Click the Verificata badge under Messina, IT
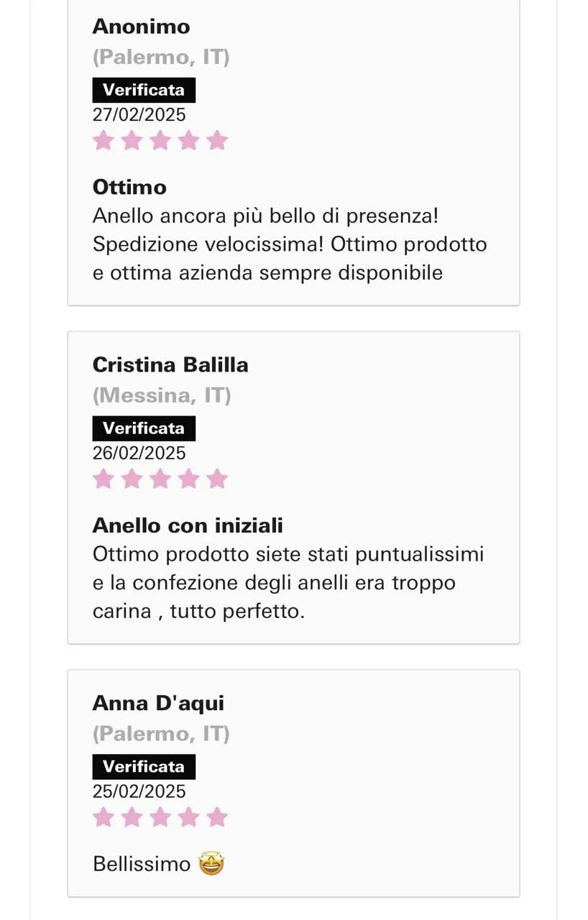 144,428
